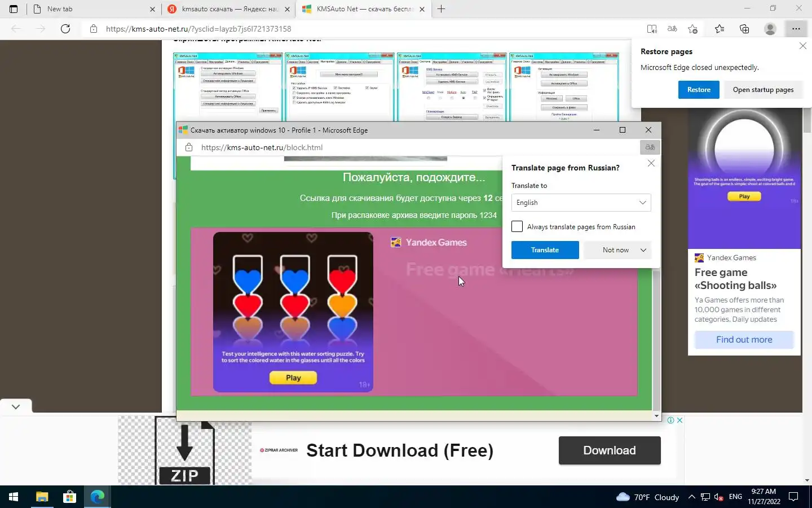The image size is (812, 508).
Task: Click Yandex Games label in hearts ad
Action: pos(436,242)
